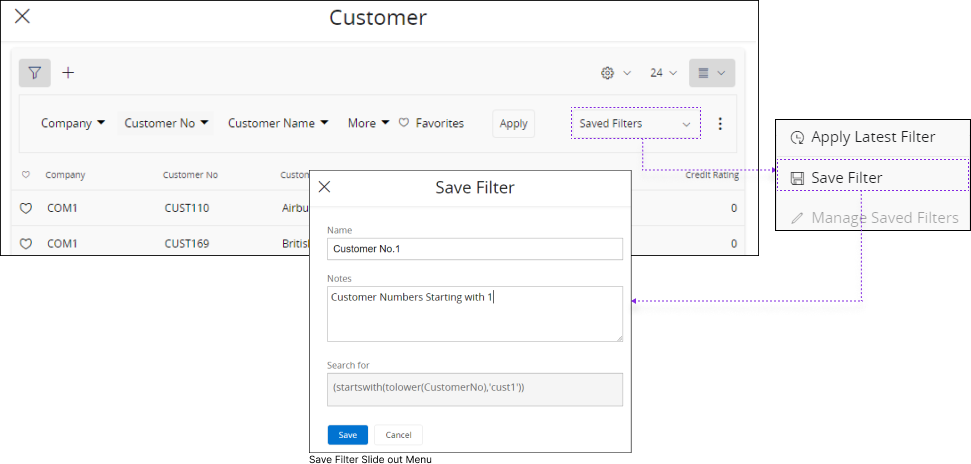
Task: Click the Manage Saved Filters pencil icon
Action: tap(797, 218)
